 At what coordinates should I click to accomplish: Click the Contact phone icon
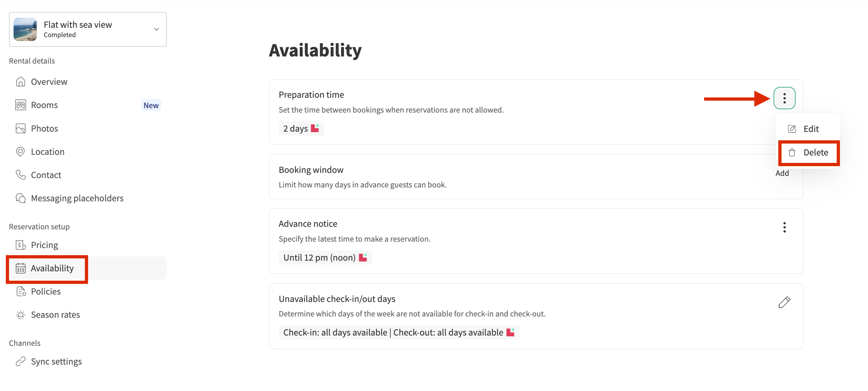click(21, 175)
